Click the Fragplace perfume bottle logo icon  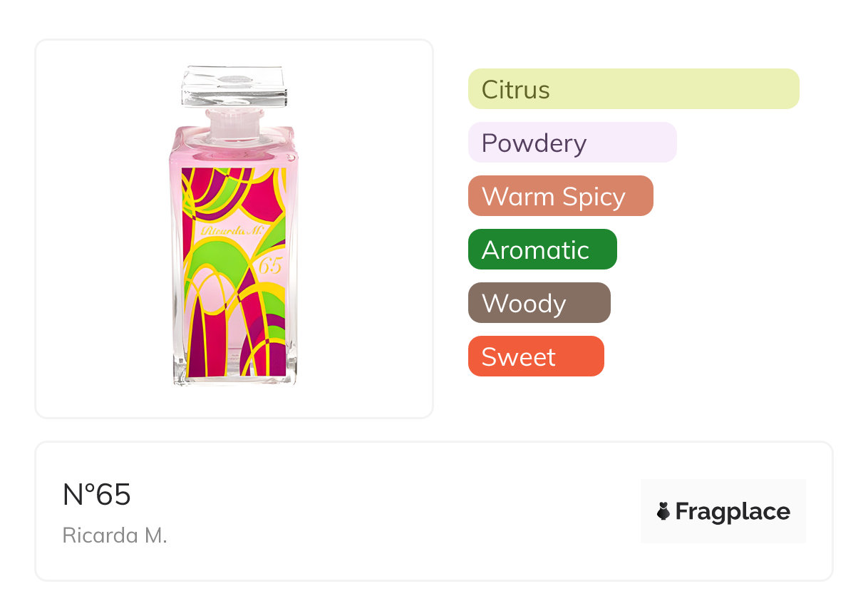[x=664, y=511]
